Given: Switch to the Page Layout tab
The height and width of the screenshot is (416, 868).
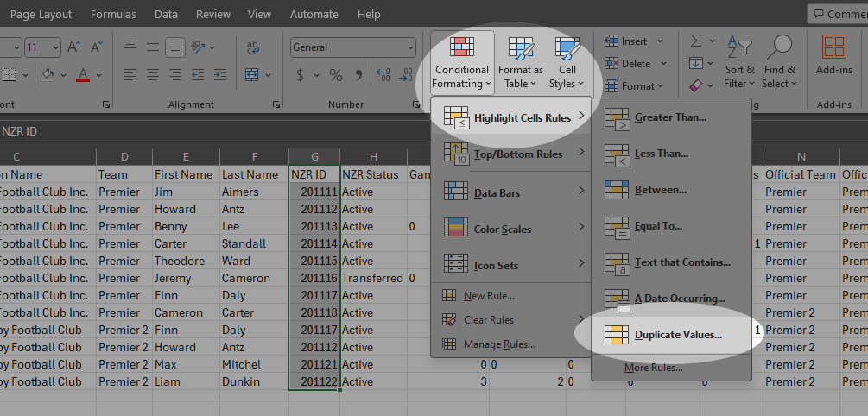Looking at the screenshot, I should click(x=41, y=15).
